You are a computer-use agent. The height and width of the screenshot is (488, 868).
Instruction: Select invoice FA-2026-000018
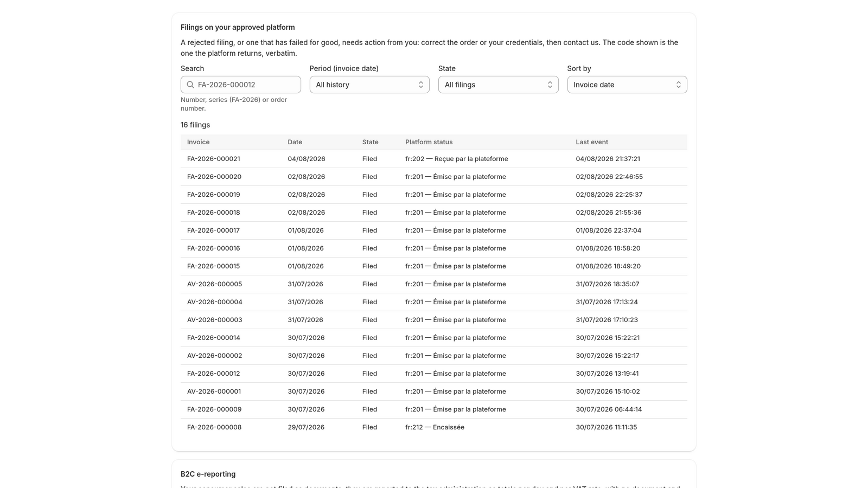[x=214, y=213]
